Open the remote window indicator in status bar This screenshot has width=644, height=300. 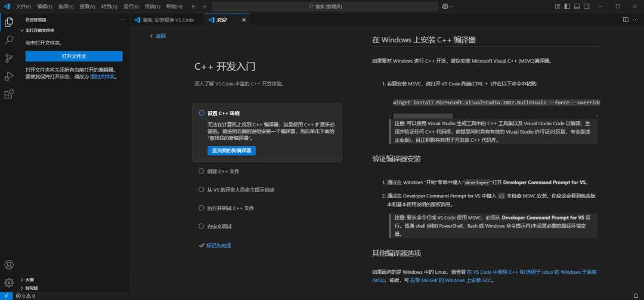click(x=7, y=296)
